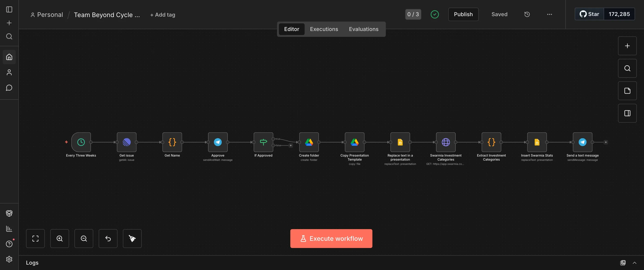Viewport: 644px width, 270px height.
Task: Open the Create folder node on the canvas
Action: (x=309, y=142)
